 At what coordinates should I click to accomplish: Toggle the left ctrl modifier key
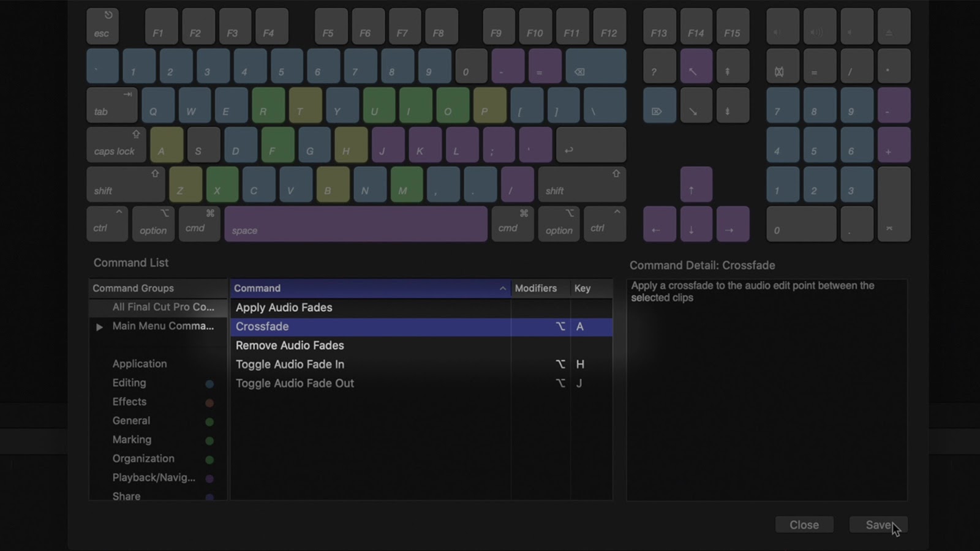point(107,224)
